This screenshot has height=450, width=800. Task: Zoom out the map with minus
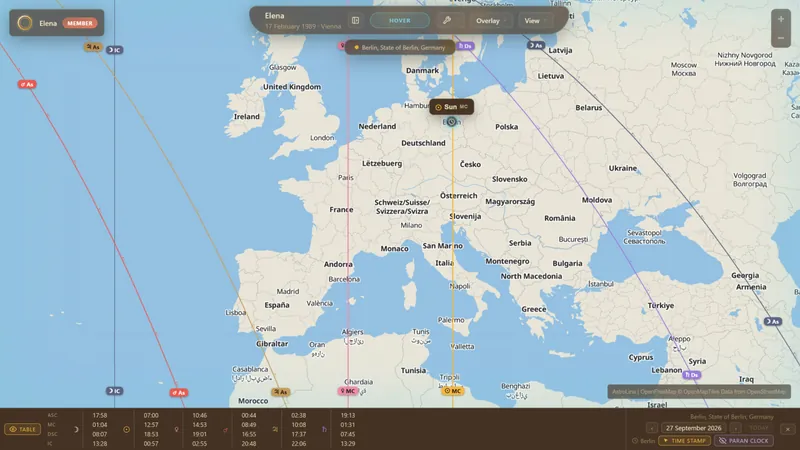coord(781,38)
